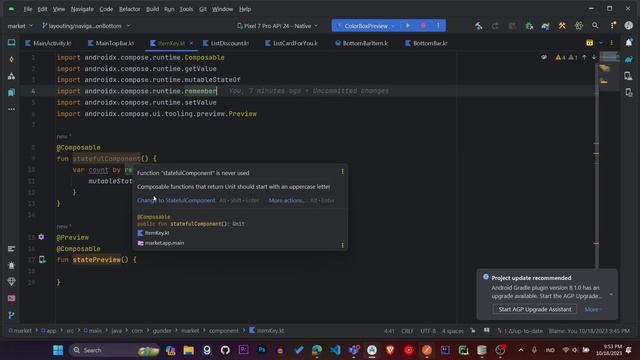
Task: Build project with the hammer icon
Action: pos(478,26)
